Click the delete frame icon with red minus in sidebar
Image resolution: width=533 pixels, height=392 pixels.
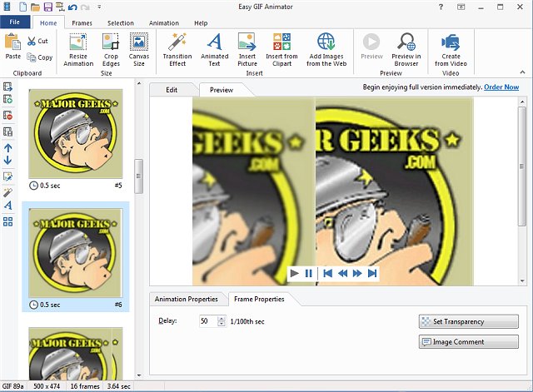pos(7,116)
